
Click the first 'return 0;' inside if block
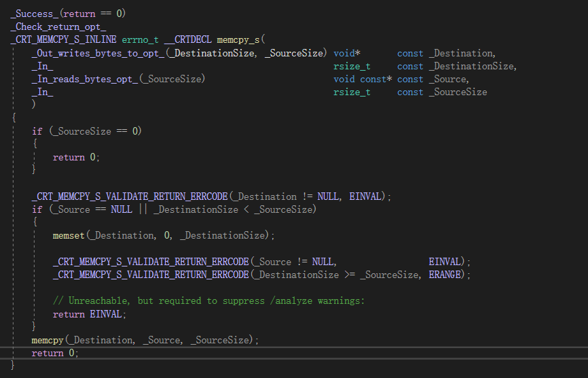(x=76, y=157)
